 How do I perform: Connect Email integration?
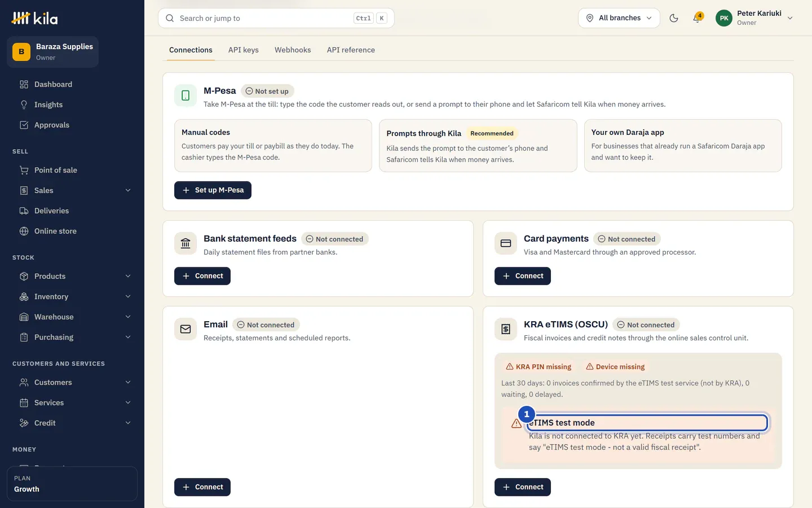(x=202, y=487)
